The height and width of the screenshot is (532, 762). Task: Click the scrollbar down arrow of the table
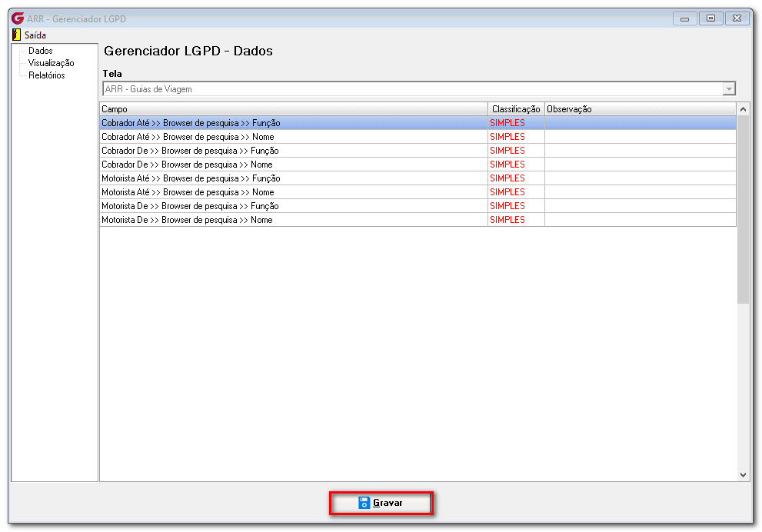[743, 475]
